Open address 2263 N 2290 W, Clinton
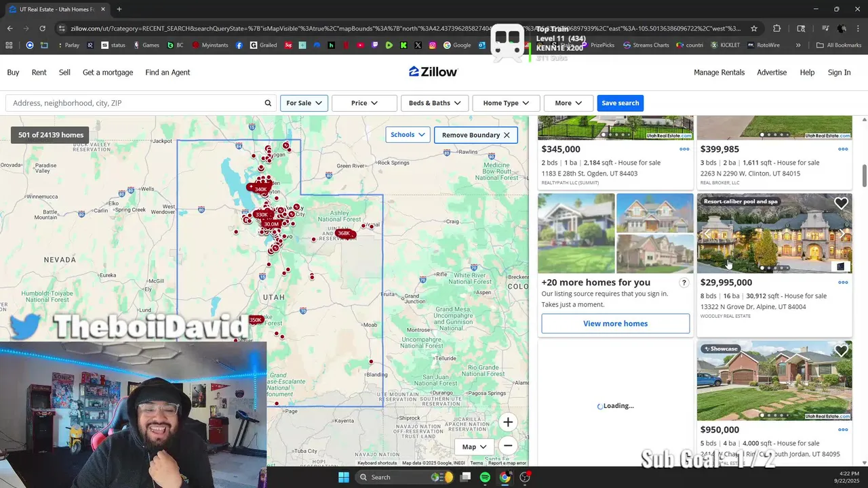This screenshot has height=488, width=868. [x=750, y=174]
